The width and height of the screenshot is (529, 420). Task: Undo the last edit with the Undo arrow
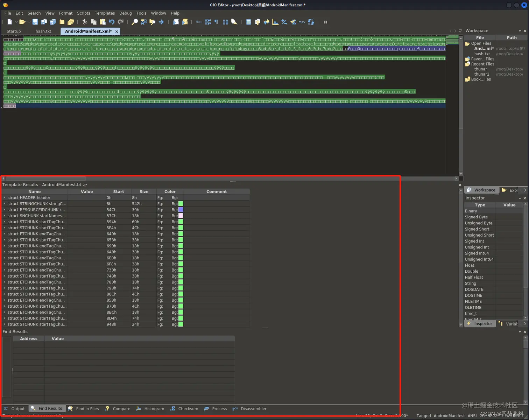click(x=112, y=22)
